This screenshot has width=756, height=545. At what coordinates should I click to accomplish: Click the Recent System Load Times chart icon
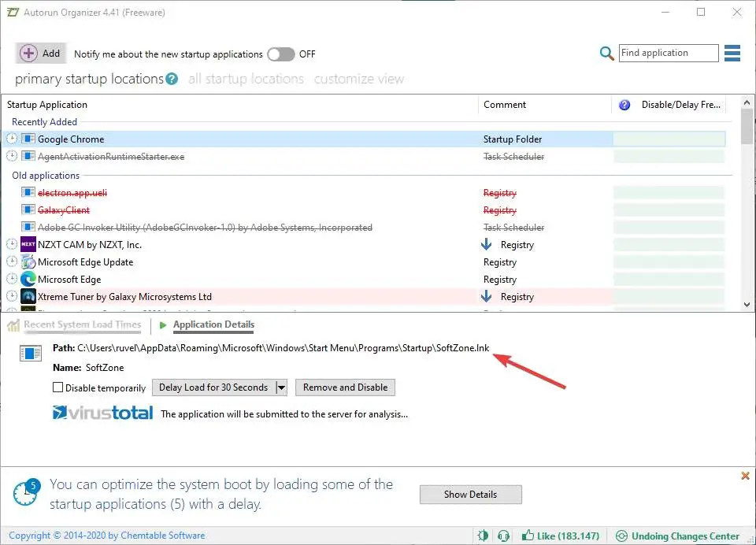tap(13, 325)
